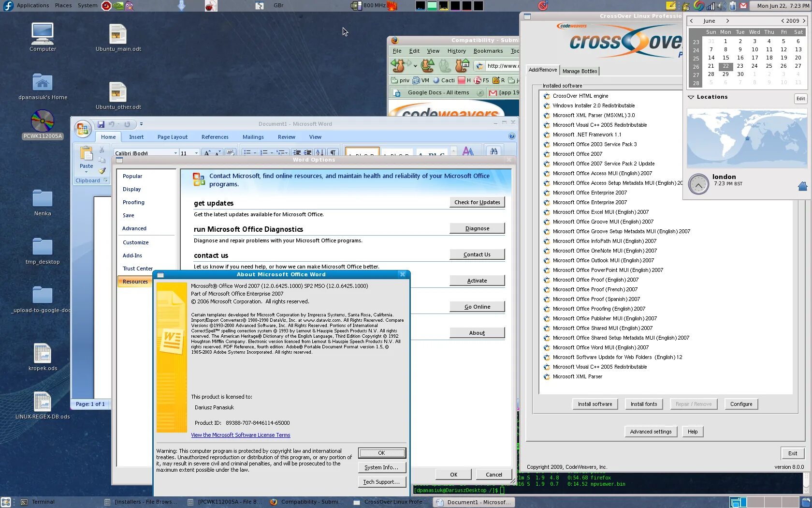Switch to the Page Layout ribbon tab
812x508 pixels.
(173, 137)
